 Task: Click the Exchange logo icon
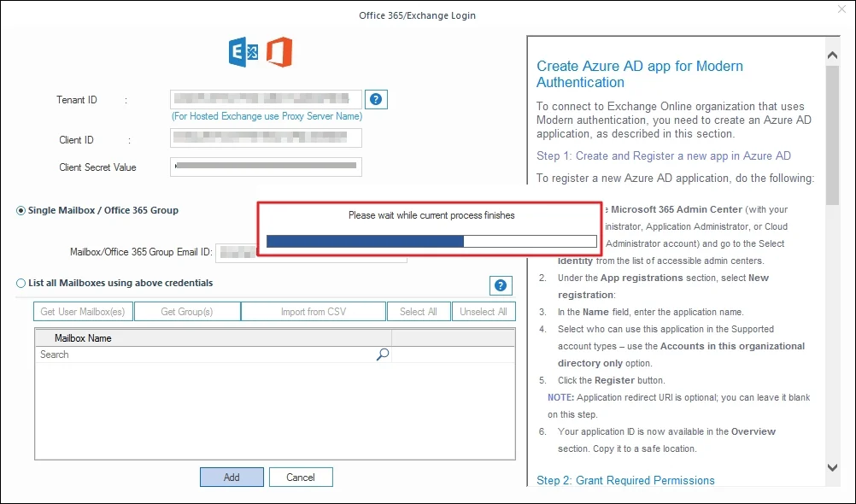pos(243,52)
